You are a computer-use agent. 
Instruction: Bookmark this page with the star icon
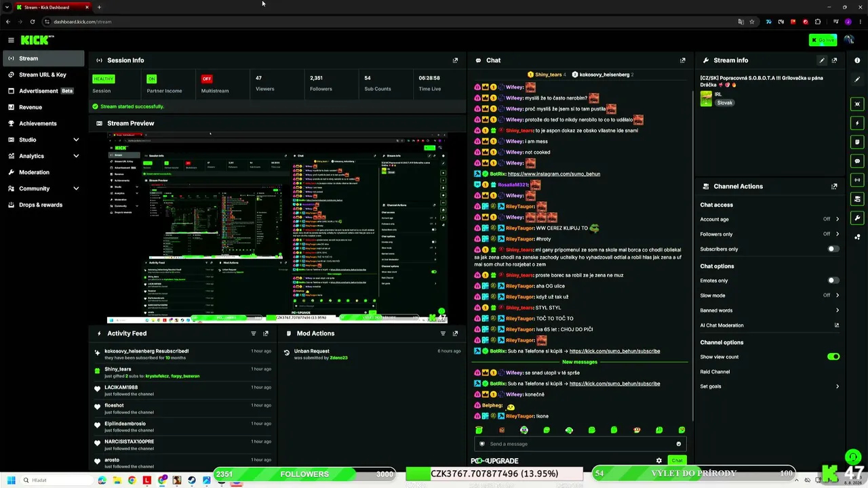point(751,22)
